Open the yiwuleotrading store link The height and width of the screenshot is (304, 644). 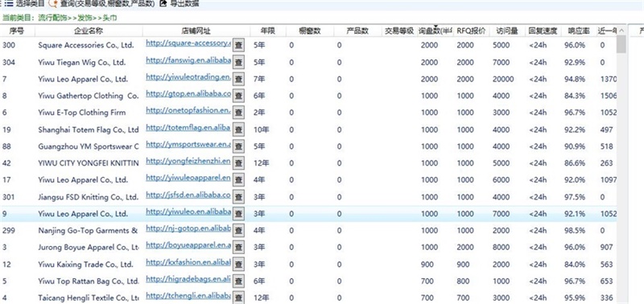(x=188, y=77)
